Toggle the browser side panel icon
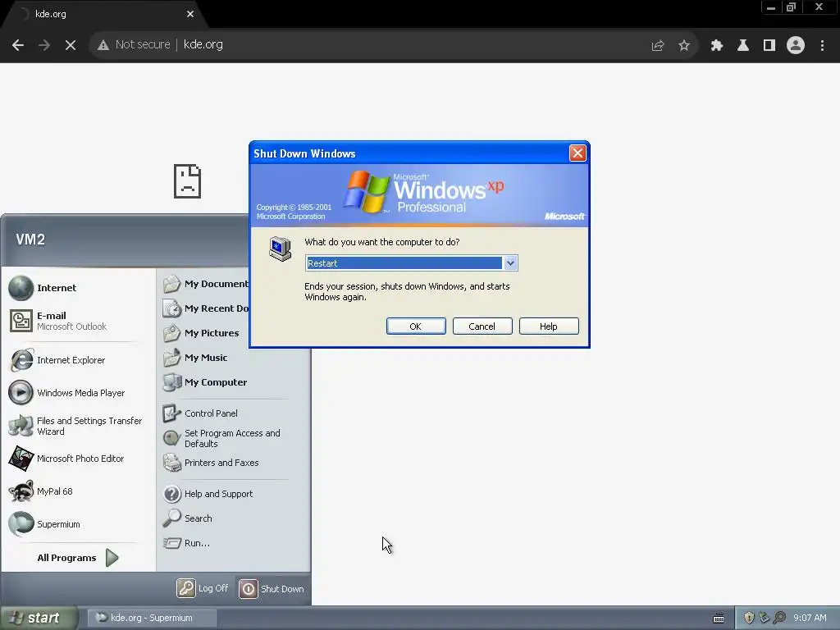Viewport: 840px width, 630px height. click(769, 45)
